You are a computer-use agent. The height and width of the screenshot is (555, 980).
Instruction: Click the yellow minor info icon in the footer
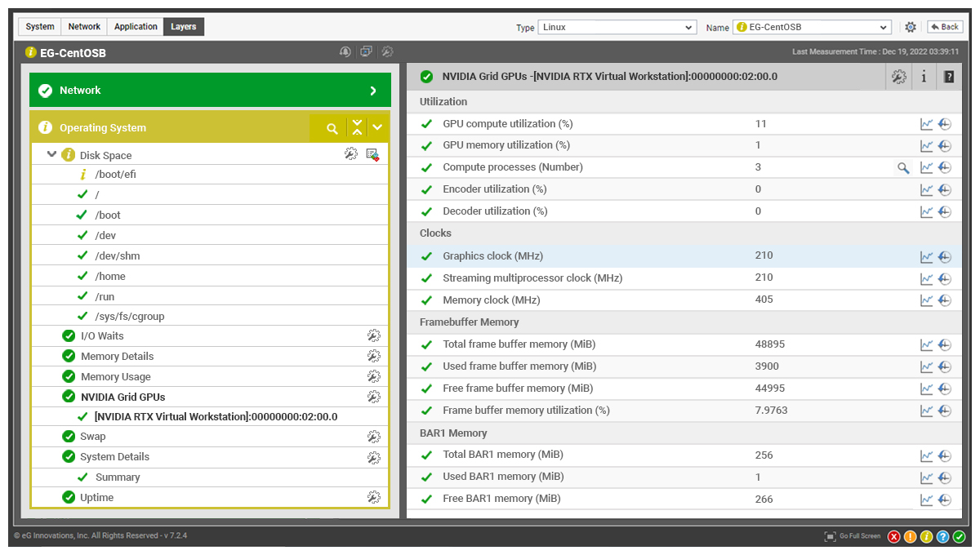pos(926,536)
